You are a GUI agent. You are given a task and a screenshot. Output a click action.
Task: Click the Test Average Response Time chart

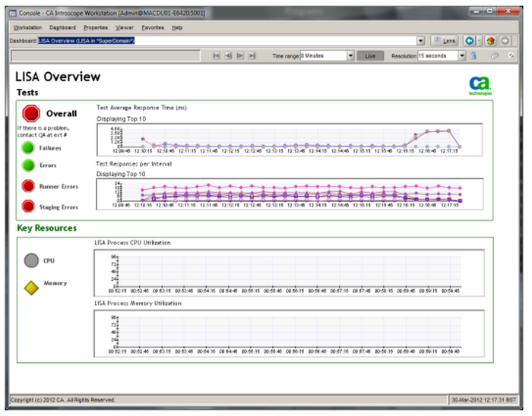coord(287,136)
